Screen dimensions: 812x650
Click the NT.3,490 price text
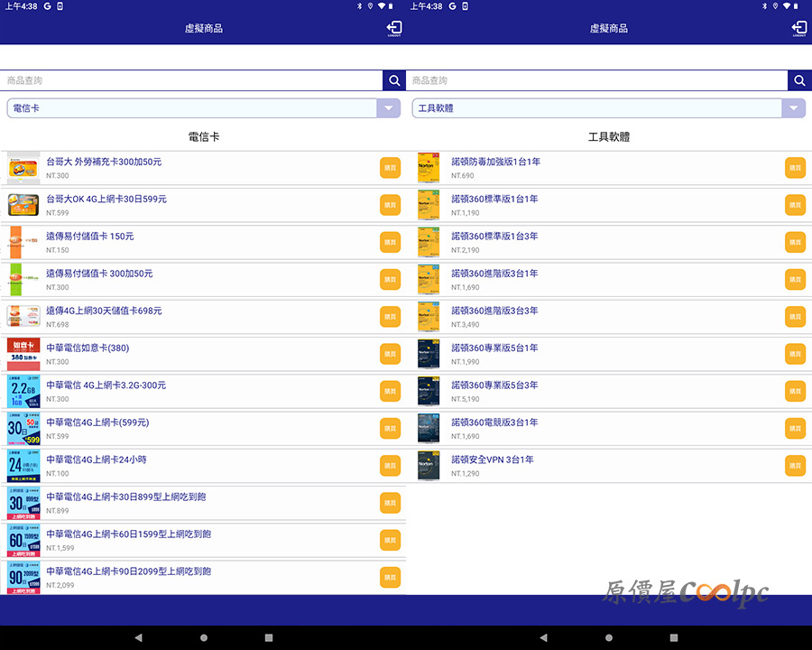click(465, 324)
